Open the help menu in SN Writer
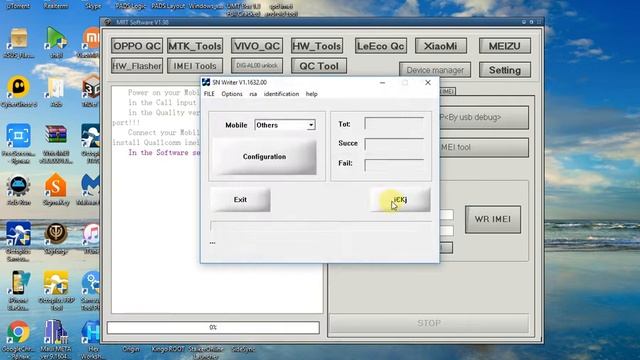640x360 pixels. click(x=311, y=94)
